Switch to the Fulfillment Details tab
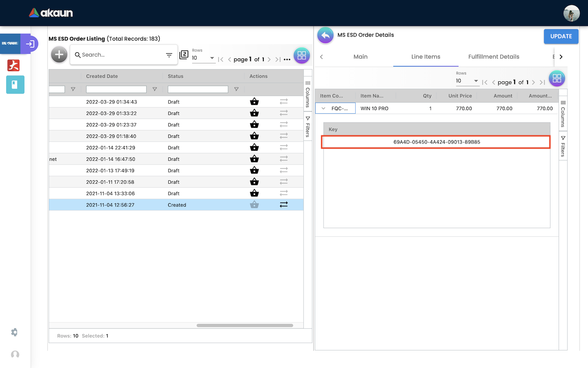This screenshot has height=368, width=588. 494,57
